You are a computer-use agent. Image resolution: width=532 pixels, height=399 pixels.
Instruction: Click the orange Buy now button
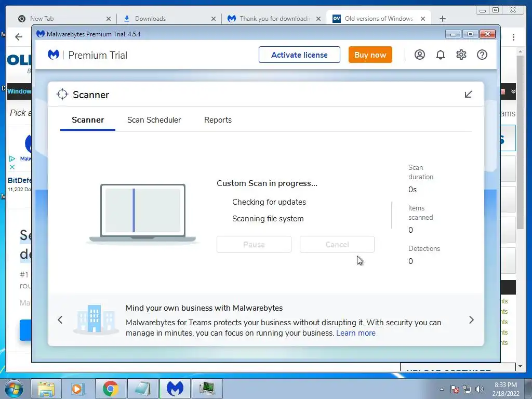(x=370, y=55)
